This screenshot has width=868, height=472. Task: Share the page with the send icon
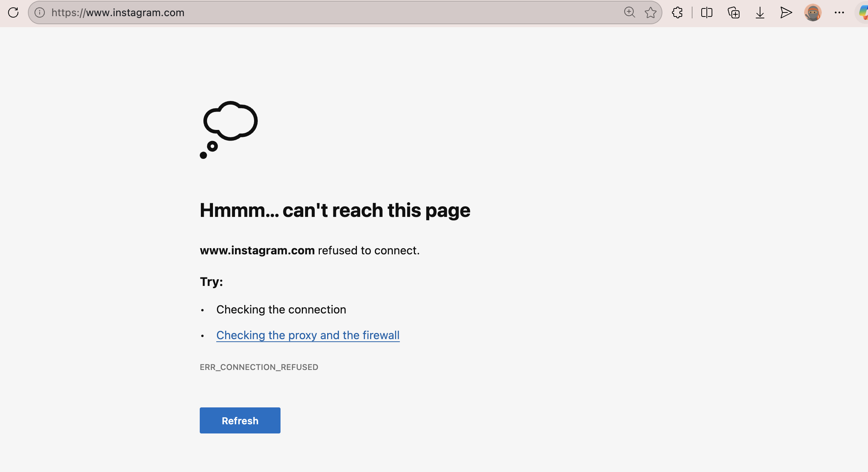(786, 12)
